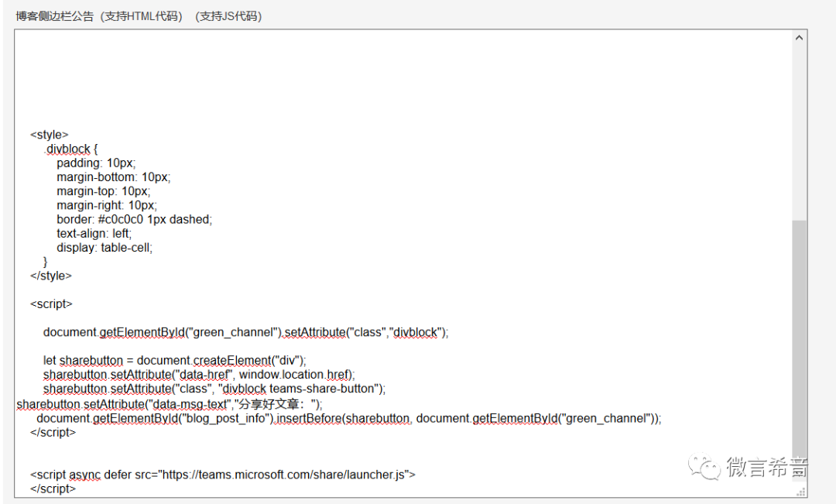Image resolution: width=836 pixels, height=504 pixels.
Task: Click the first <script> tag line
Action: point(51,304)
